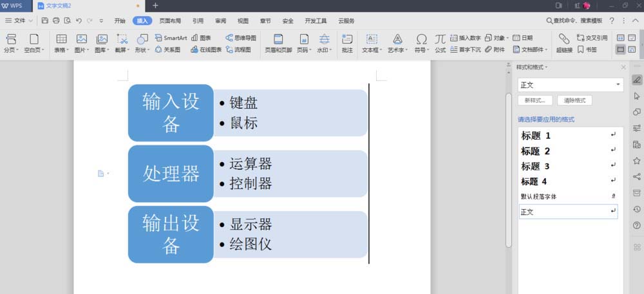This screenshot has height=294, width=644.
Task: Open the 正文 style combo box
Action: 571,85
